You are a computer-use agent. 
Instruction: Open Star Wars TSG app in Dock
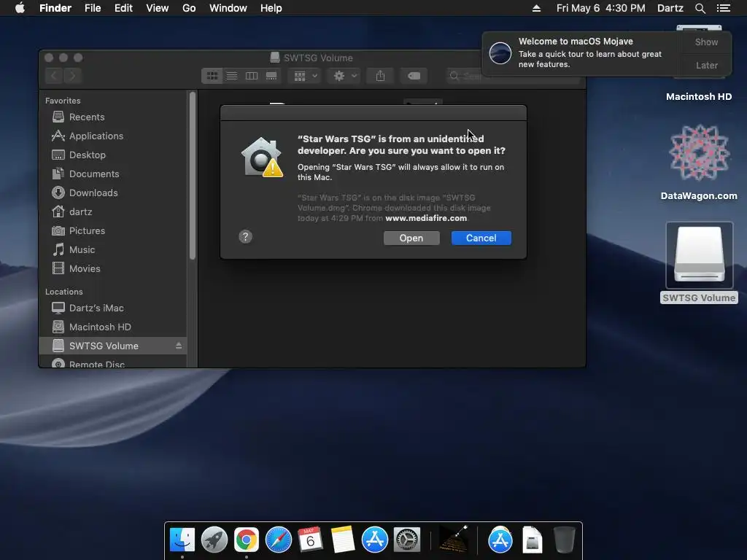453,540
